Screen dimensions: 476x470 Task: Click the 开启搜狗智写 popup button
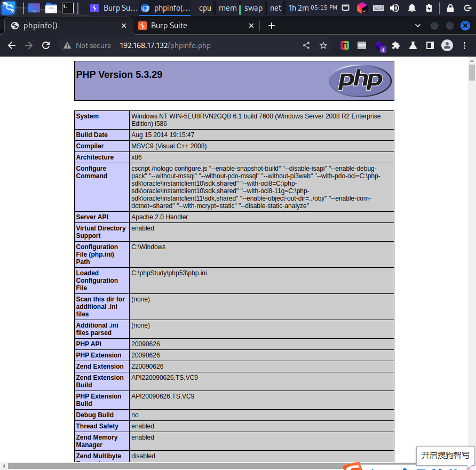445,456
